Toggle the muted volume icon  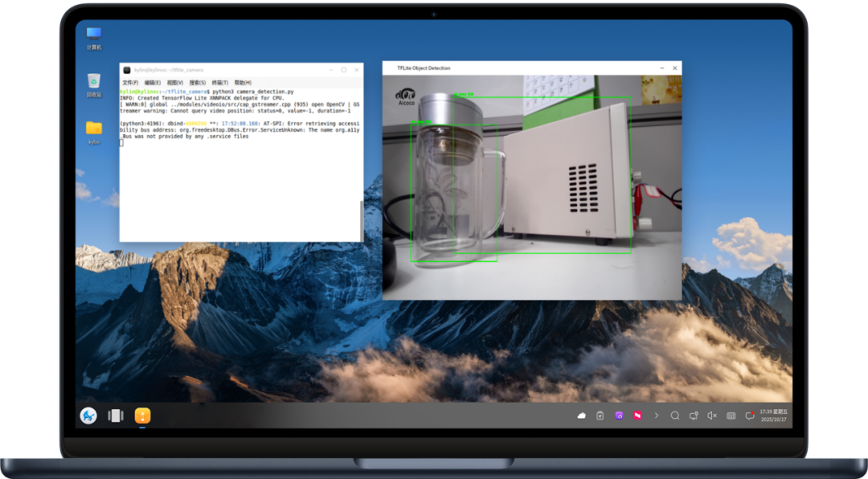tap(712, 416)
